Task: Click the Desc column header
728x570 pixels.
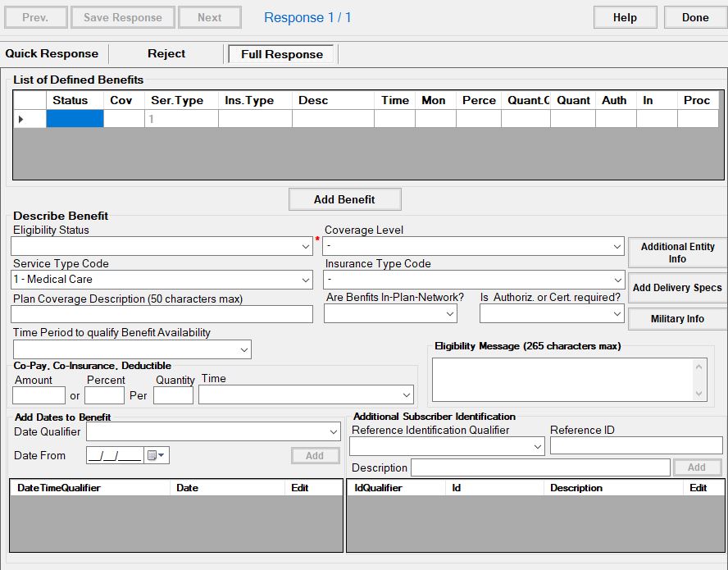Action: click(x=333, y=100)
